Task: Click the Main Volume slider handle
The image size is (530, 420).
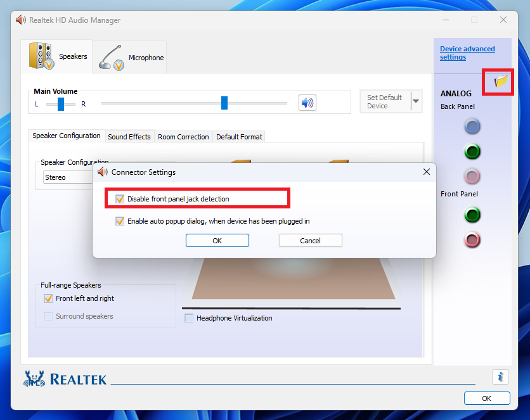Action: pyautogui.click(x=224, y=103)
